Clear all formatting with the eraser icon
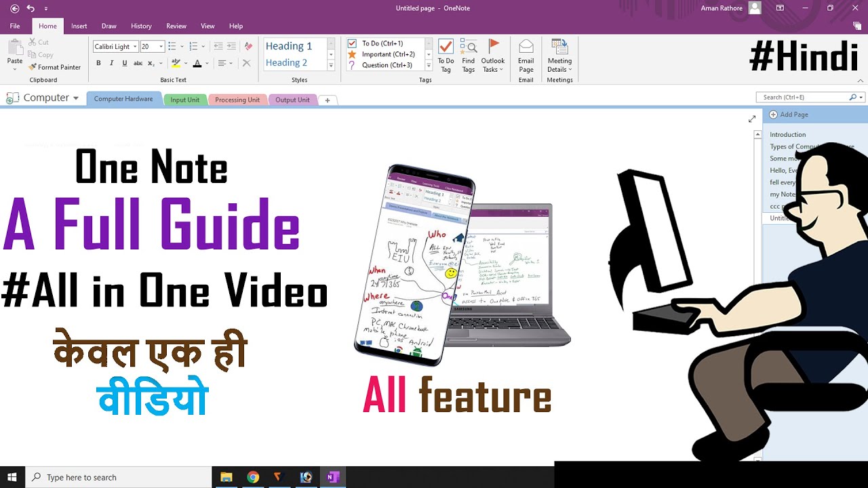Screen dimensions: 868x488 pos(248,46)
